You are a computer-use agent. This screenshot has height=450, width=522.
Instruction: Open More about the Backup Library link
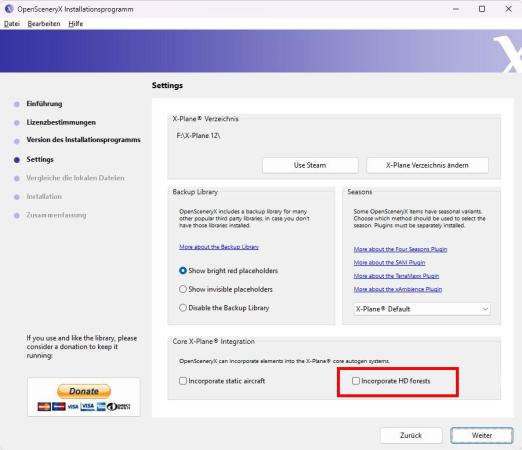click(x=219, y=247)
